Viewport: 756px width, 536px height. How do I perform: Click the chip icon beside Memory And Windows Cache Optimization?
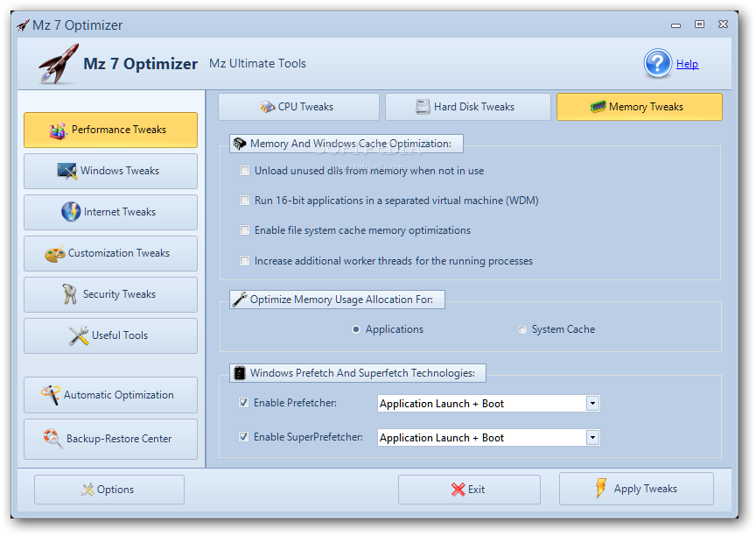pos(240,144)
